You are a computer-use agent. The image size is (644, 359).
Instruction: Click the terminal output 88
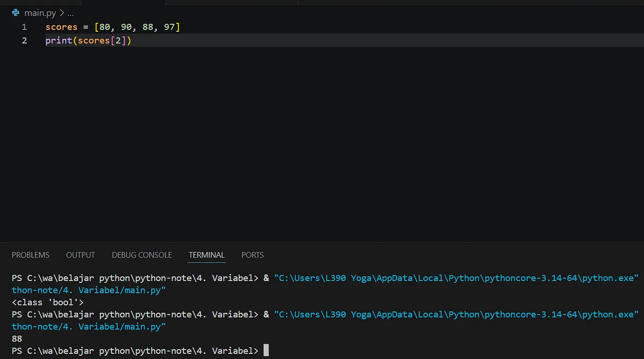[x=17, y=339]
